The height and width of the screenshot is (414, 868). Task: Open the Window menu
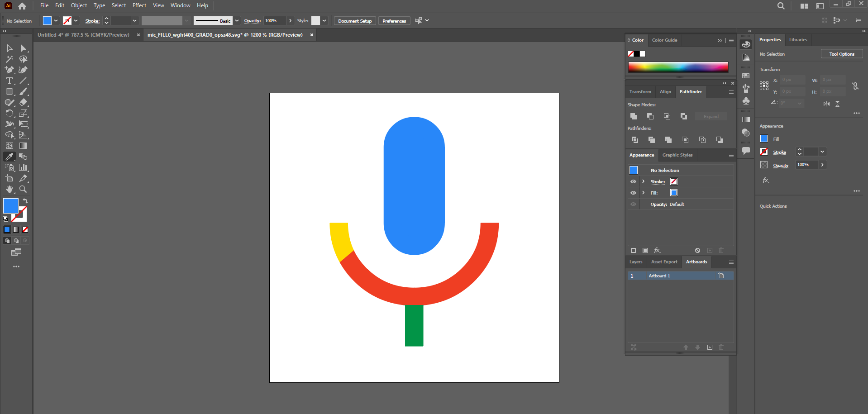(180, 5)
